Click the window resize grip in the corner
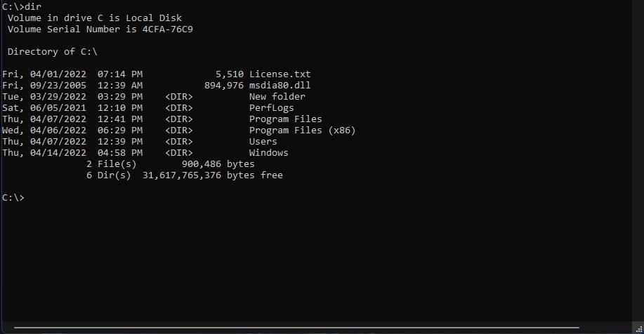The width and height of the screenshot is (644, 334). click(x=639, y=329)
